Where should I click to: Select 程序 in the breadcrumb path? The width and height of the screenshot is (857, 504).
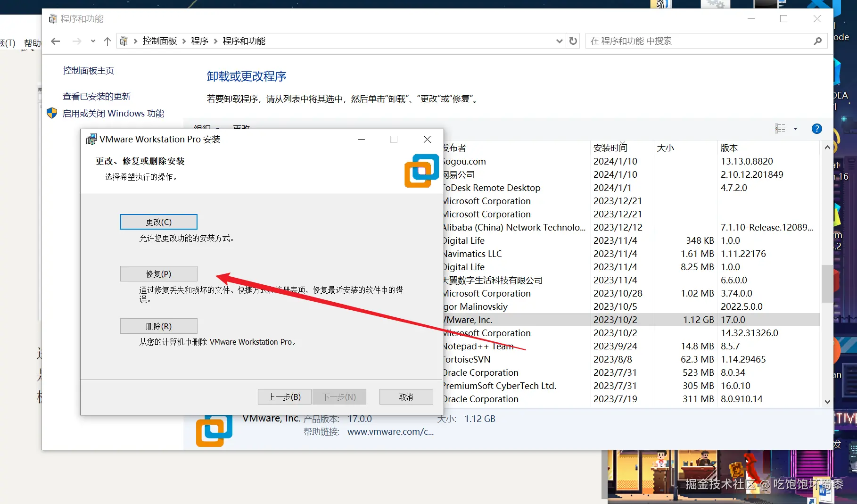point(200,41)
